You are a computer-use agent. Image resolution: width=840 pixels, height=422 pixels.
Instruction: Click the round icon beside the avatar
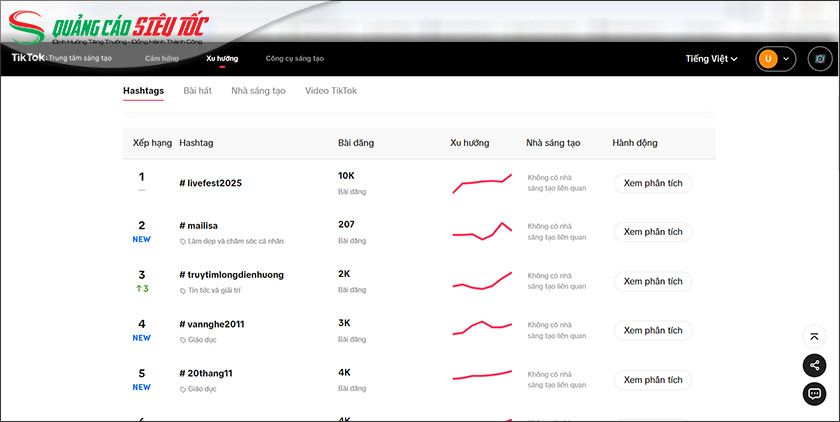pos(820,59)
